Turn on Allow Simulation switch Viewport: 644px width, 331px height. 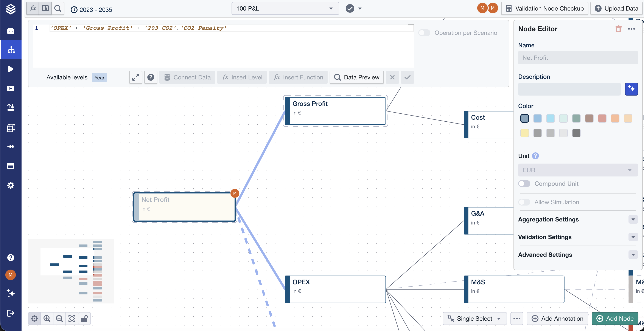click(524, 202)
